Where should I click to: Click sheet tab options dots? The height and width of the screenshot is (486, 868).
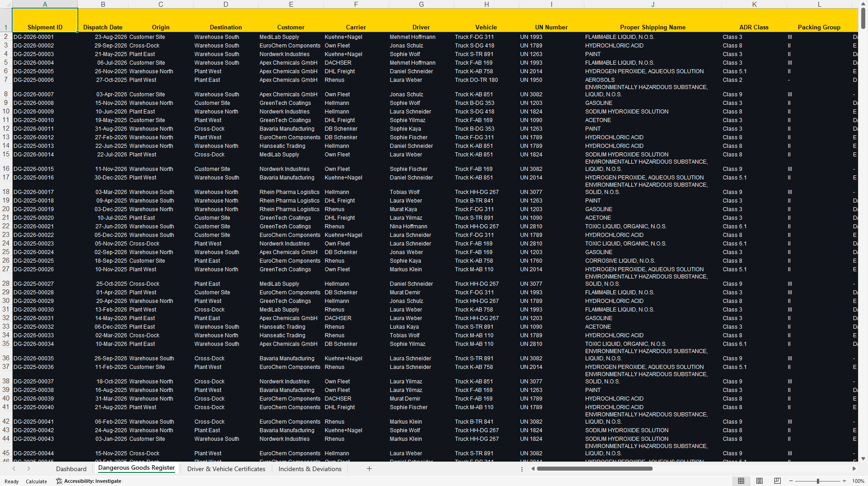pos(522,469)
